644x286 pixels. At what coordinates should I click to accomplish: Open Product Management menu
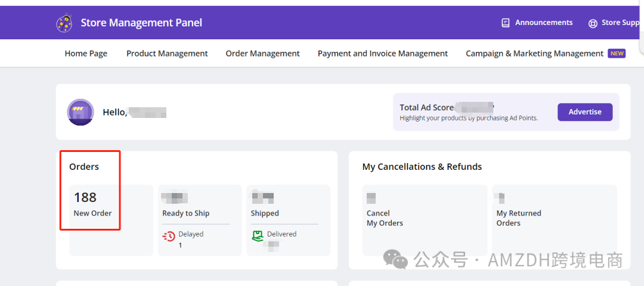(x=167, y=54)
